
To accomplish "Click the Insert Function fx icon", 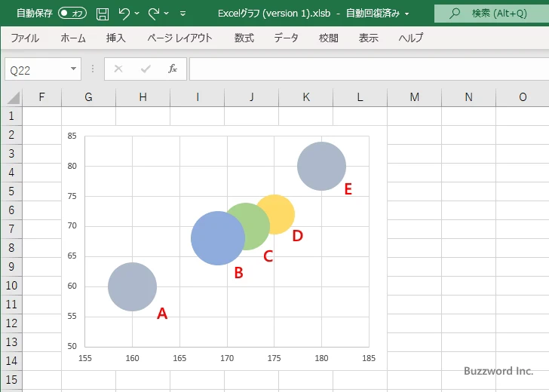I will (x=172, y=69).
